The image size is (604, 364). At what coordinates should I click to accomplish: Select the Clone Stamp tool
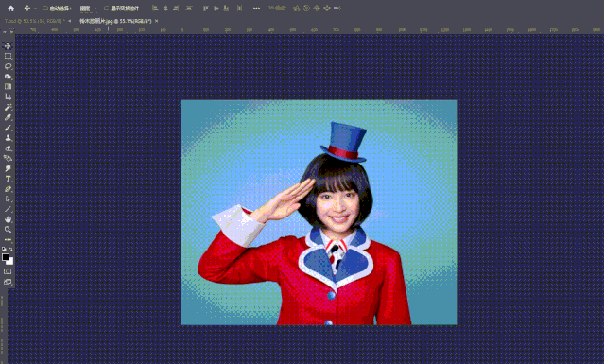click(8, 138)
